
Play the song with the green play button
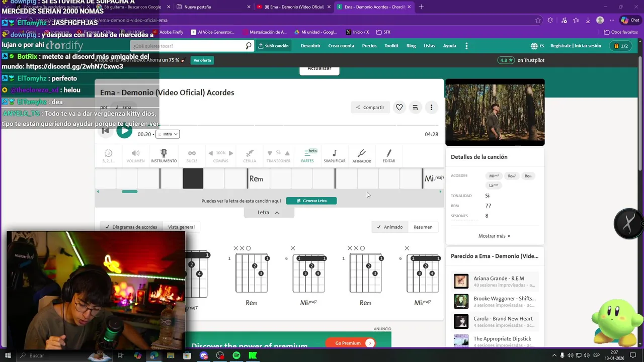click(124, 131)
